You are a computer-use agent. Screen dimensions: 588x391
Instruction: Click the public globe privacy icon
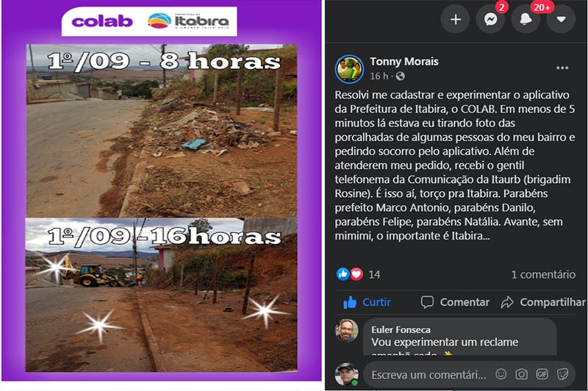tap(400, 76)
